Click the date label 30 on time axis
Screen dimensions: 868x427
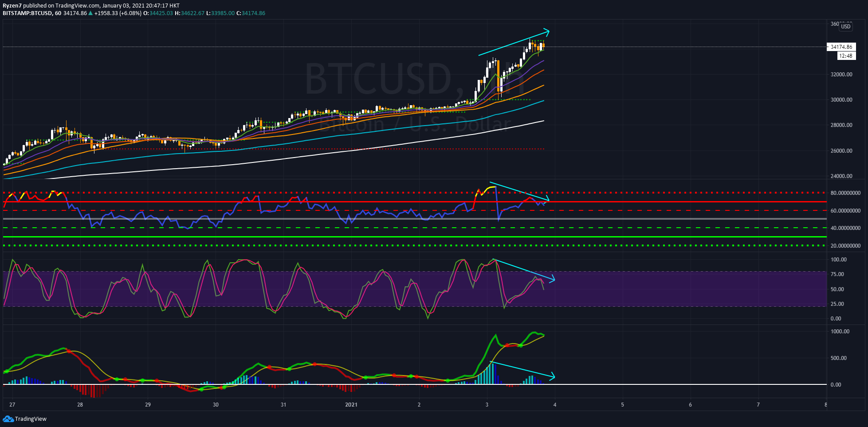(216, 405)
